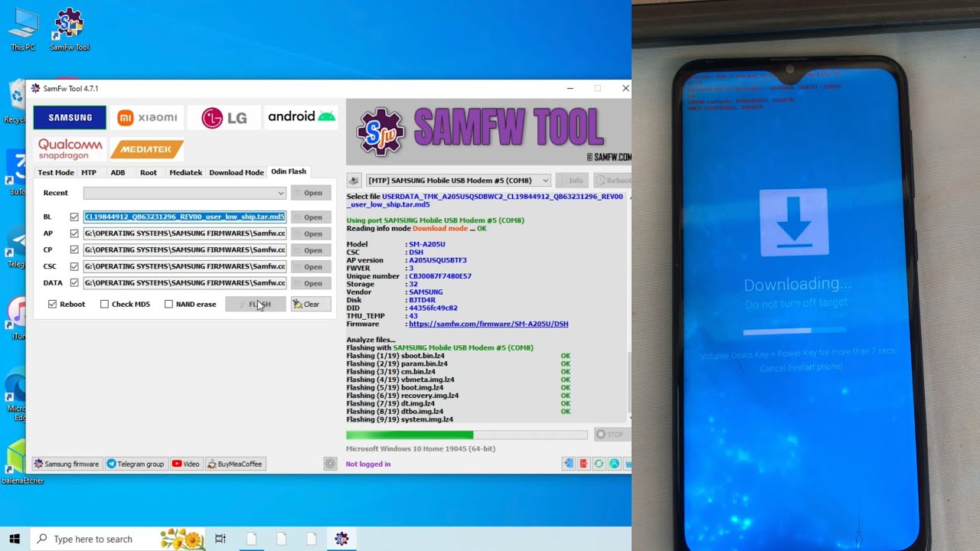Click the AP file path field
The width and height of the screenshot is (980, 551).
point(185,233)
